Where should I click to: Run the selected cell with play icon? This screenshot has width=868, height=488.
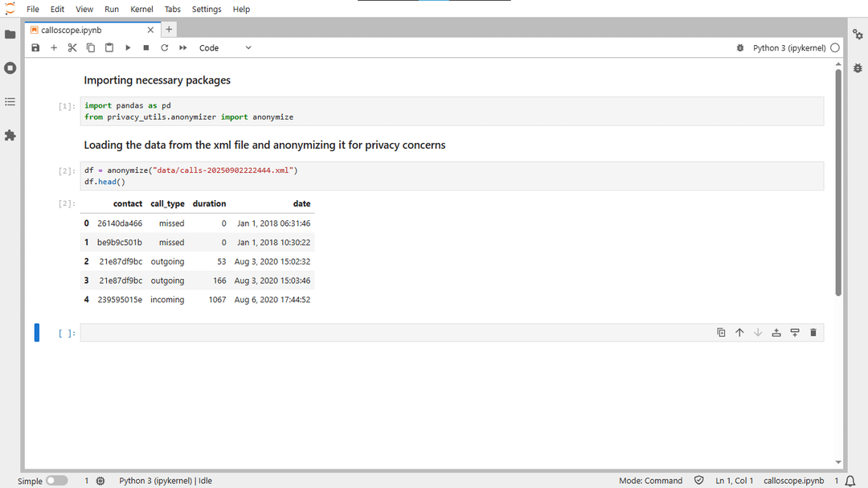click(x=127, y=48)
